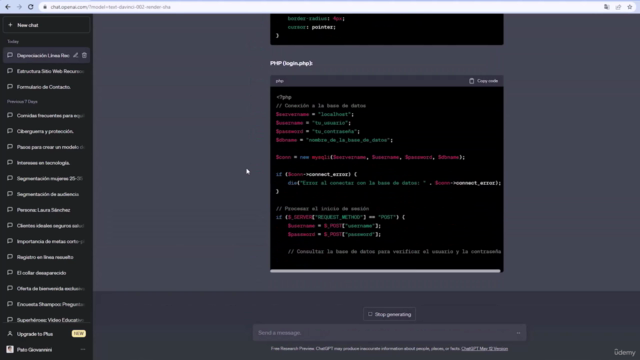Open Segmentación mujeres 25-35 chat
This screenshot has height=360, width=640.
46,178
